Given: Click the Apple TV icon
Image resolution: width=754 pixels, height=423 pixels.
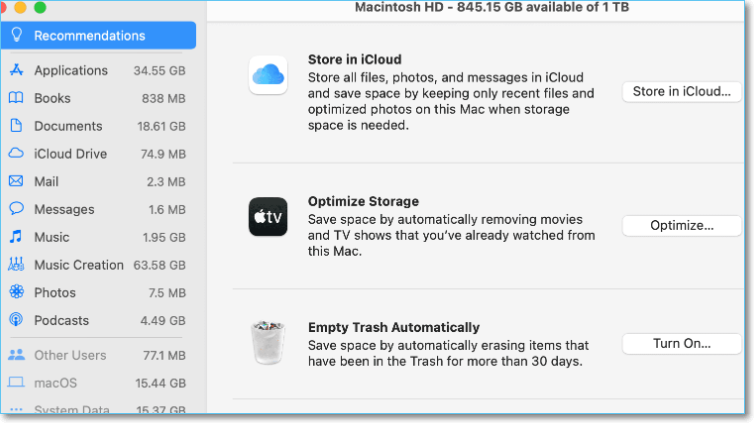Looking at the screenshot, I should click(268, 217).
